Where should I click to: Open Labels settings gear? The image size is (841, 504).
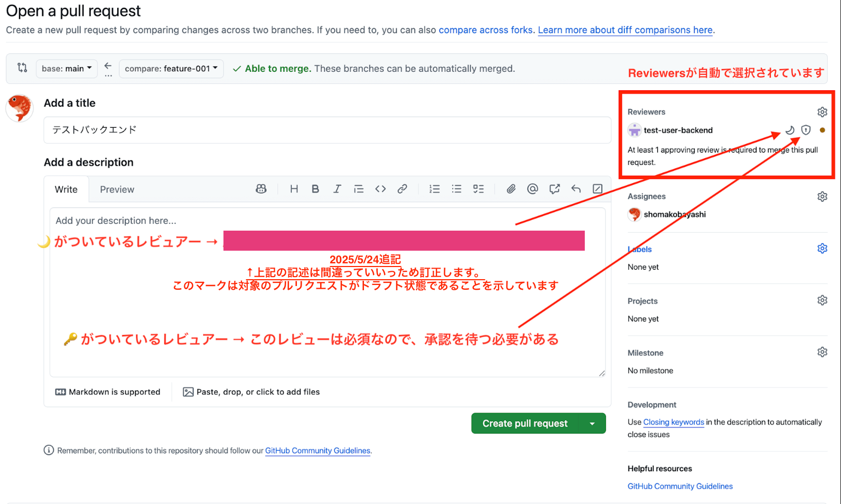(x=823, y=249)
